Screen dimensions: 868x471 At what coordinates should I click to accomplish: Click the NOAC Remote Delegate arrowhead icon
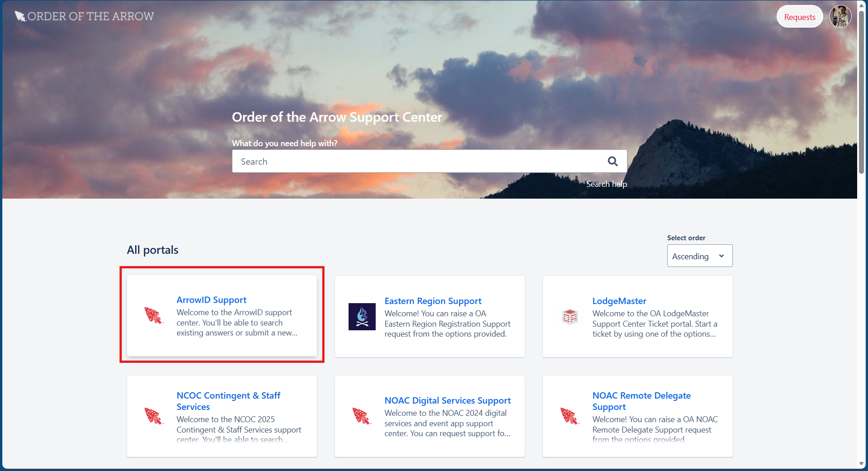(570, 416)
